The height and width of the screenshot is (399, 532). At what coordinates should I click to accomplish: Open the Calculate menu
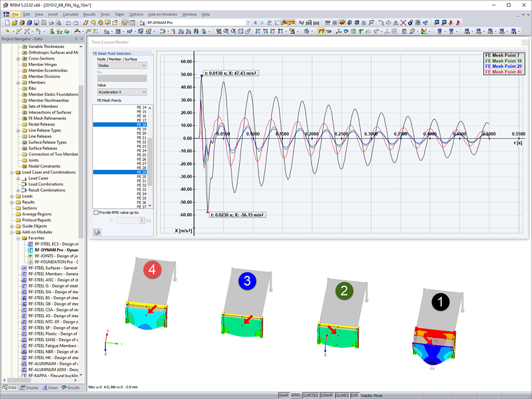(72, 14)
